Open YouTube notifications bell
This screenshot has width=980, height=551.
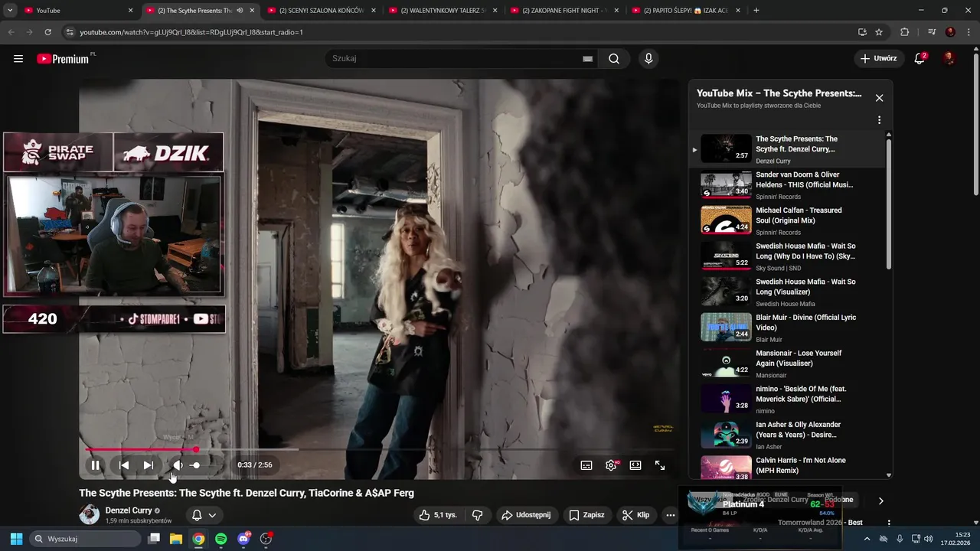click(920, 59)
